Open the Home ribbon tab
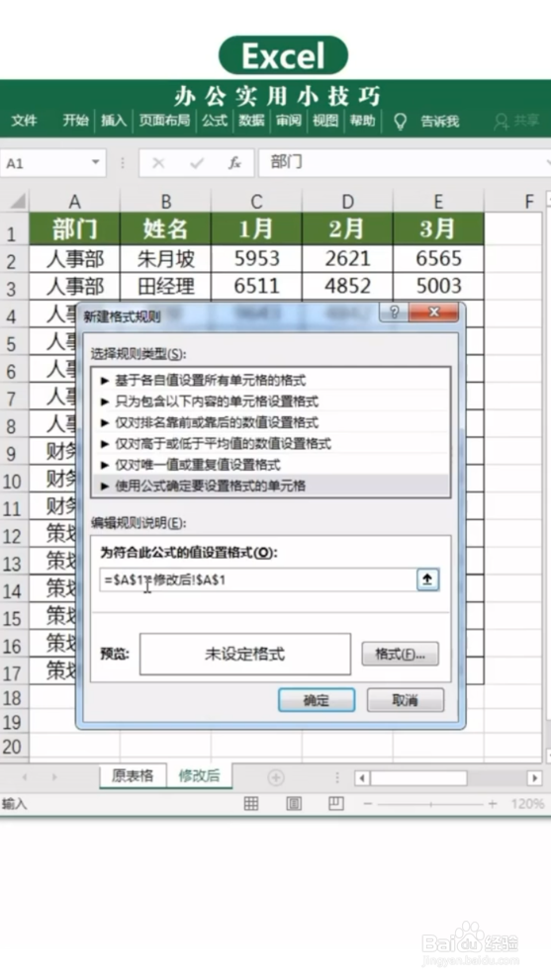Image resolution: width=551 pixels, height=980 pixels. tap(76, 121)
